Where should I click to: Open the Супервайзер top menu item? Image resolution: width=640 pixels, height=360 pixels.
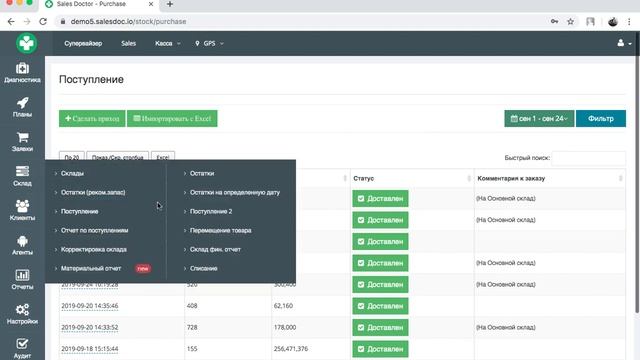[x=83, y=43]
